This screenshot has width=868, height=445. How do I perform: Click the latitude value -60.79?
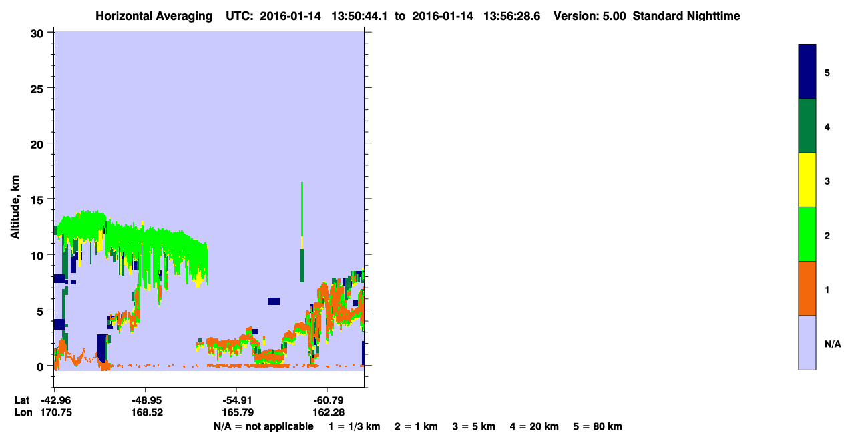coord(327,400)
